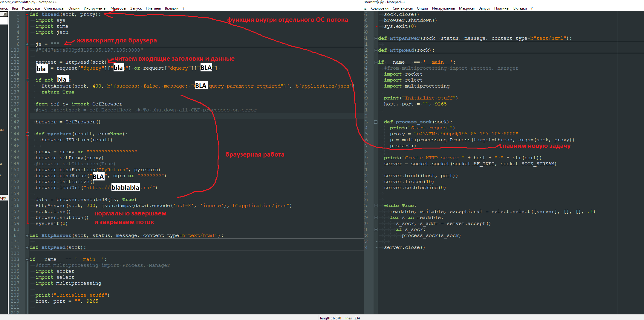
Task: Open Макросы menu in right-hand window
Action: click(467, 8)
